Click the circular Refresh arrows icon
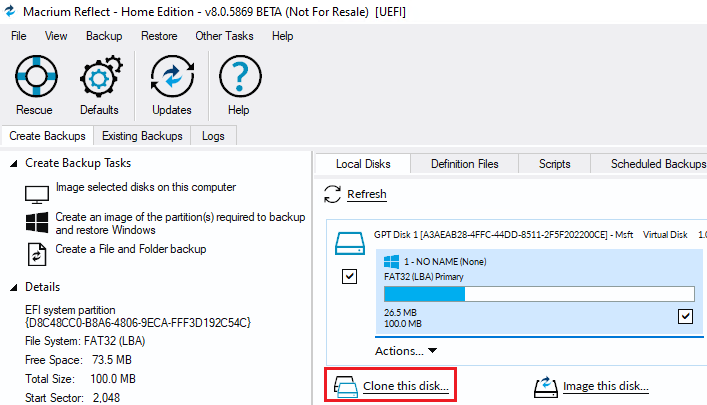707x405 pixels. coord(332,194)
